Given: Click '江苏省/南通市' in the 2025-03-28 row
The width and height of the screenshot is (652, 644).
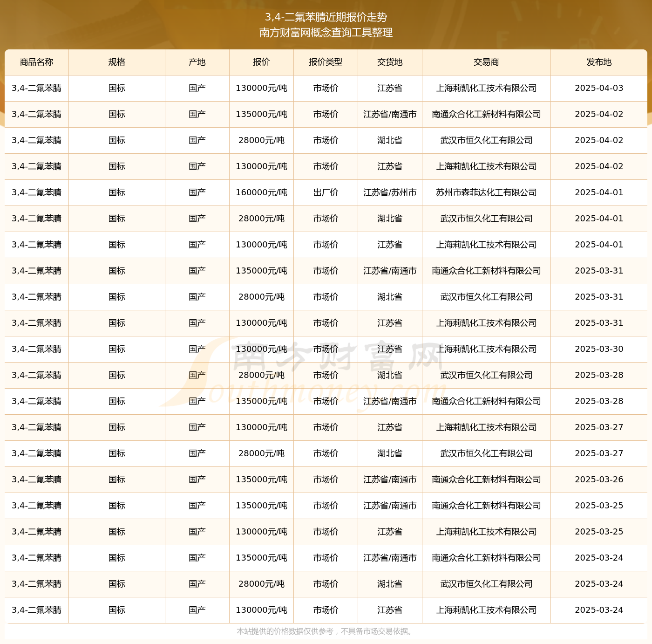Looking at the screenshot, I should coord(390,401).
